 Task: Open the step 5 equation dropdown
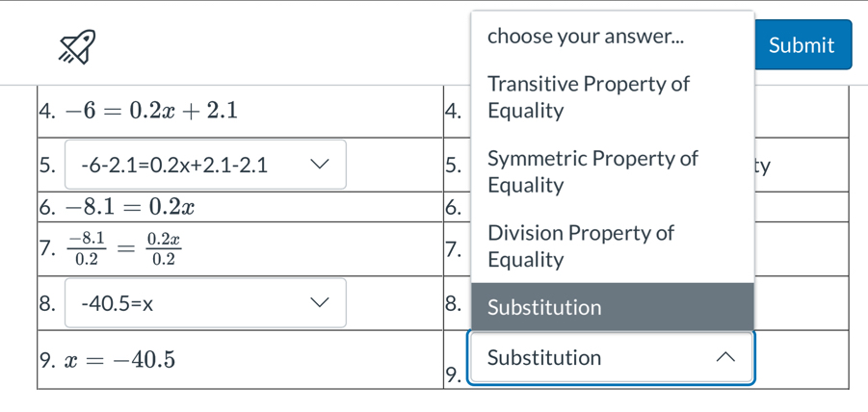204,165
